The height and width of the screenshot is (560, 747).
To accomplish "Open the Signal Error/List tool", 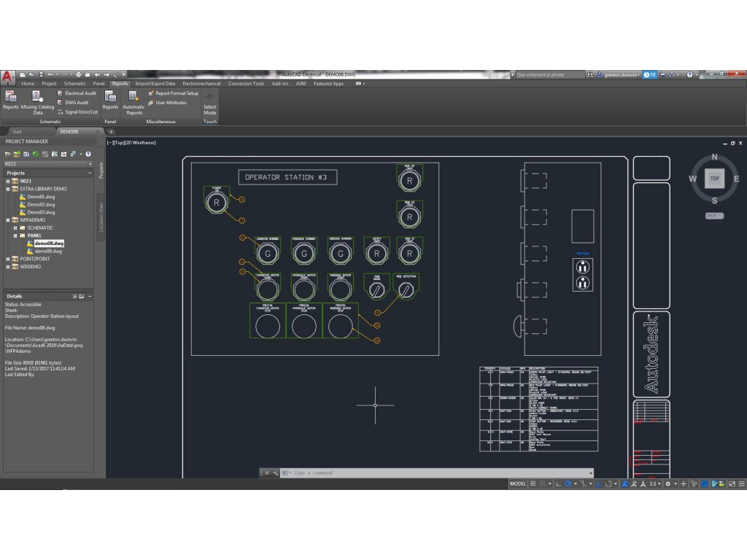I will 77,112.
